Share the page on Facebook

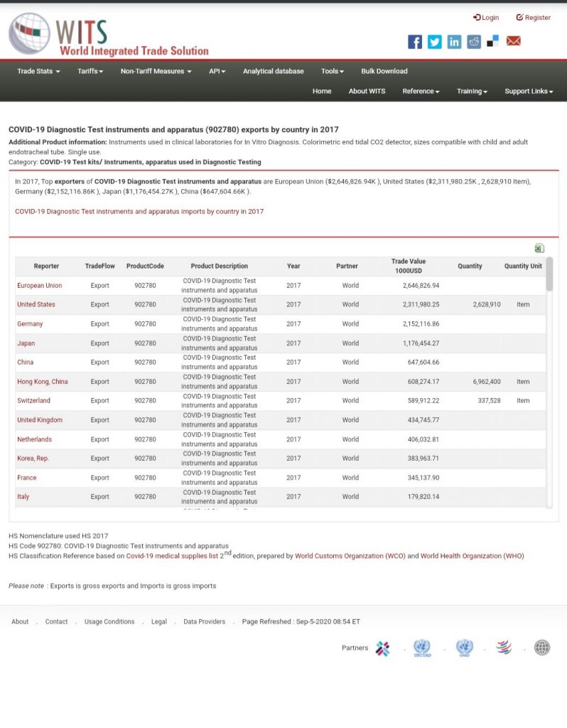point(415,42)
